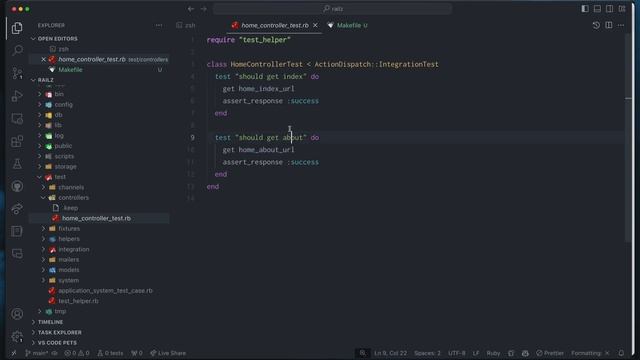
Task: Open the Extensions view
Action: click(17, 141)
